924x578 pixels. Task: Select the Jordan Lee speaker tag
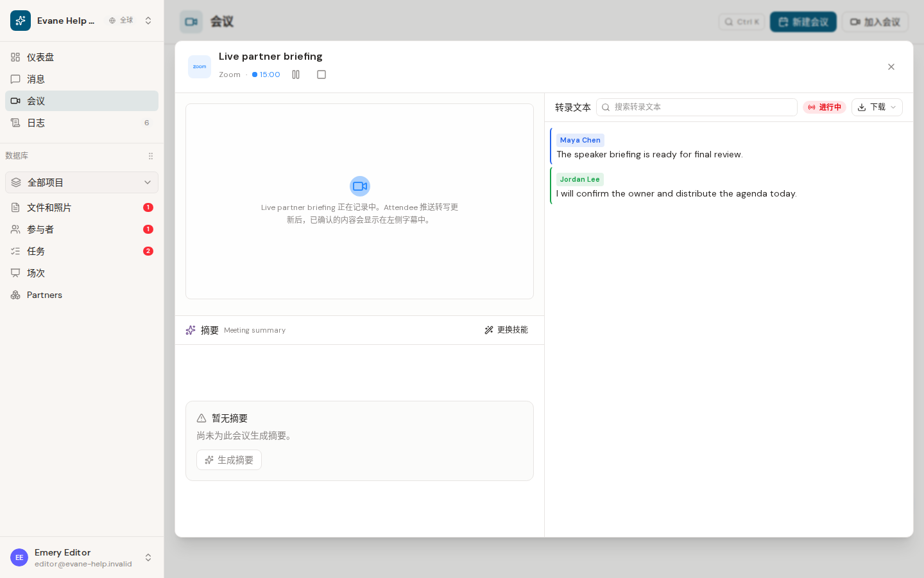[x=579, y=179]
